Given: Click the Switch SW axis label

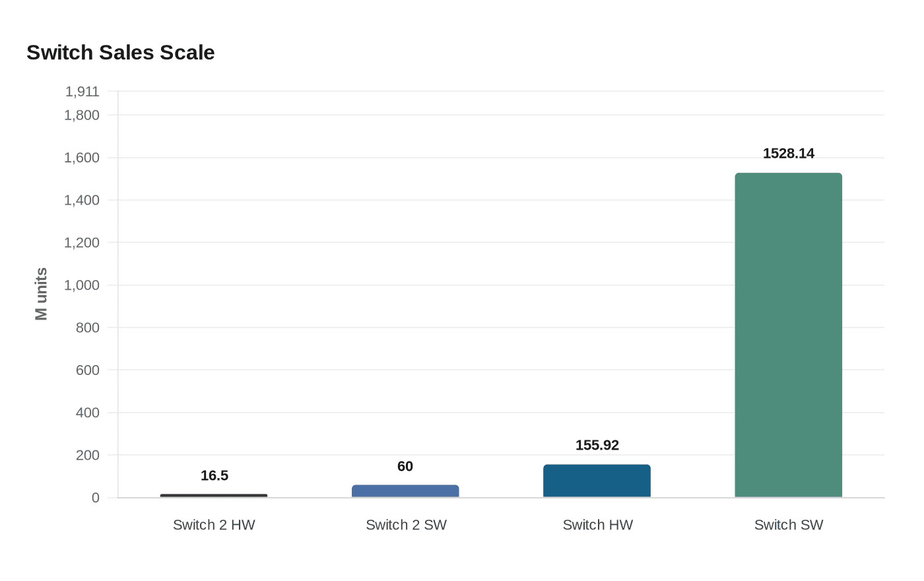Looking at the screenshot, I should [789, 525].
